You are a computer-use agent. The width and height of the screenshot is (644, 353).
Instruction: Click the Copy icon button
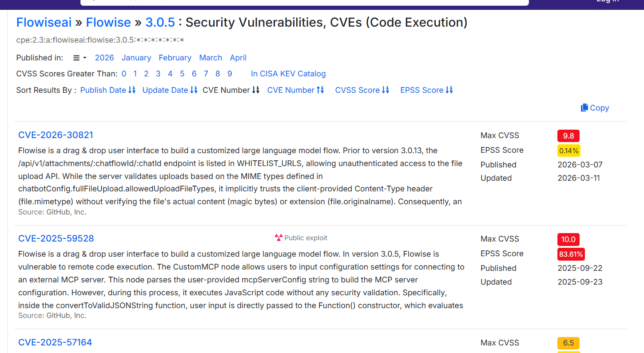click(584, 108)
